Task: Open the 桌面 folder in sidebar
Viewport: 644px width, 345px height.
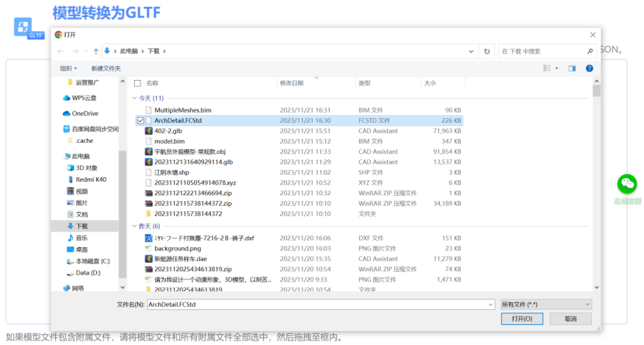Action: (78, 249)
